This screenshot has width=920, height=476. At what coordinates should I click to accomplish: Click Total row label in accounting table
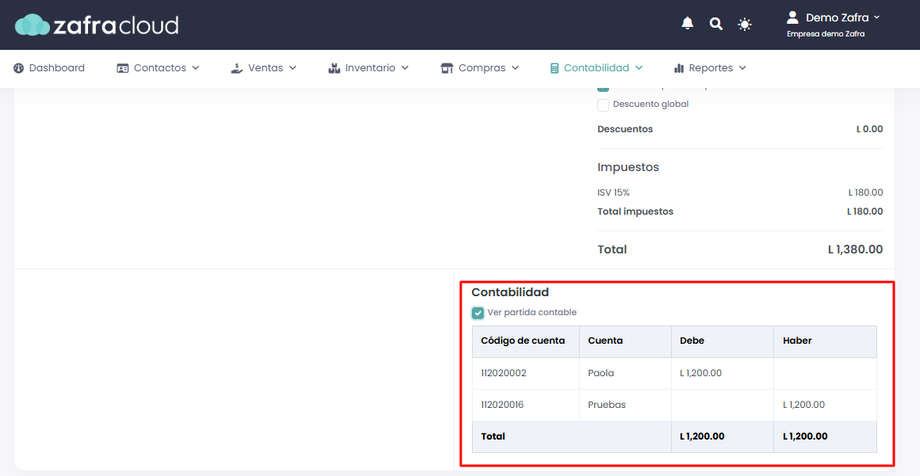(x=493, y=437)
